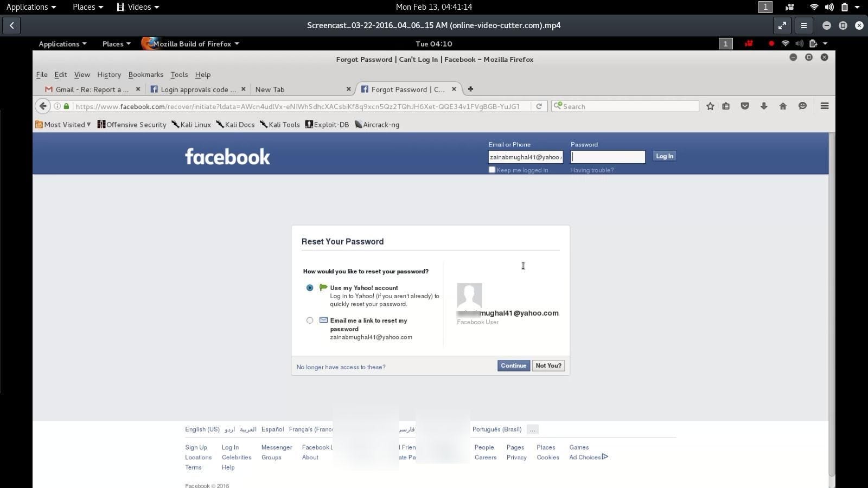868x488 pixels.
Task: Open the outer system menu arrow
Action: (858, 7)
